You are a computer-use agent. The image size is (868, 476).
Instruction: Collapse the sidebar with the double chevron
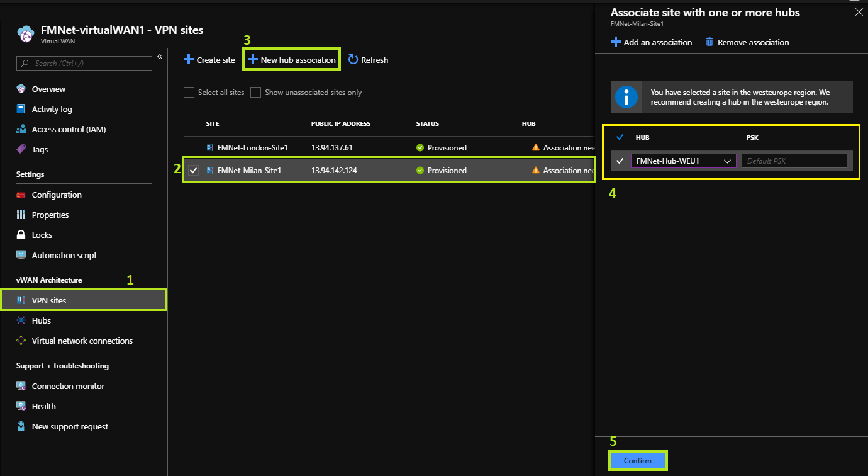coord(160,57)
